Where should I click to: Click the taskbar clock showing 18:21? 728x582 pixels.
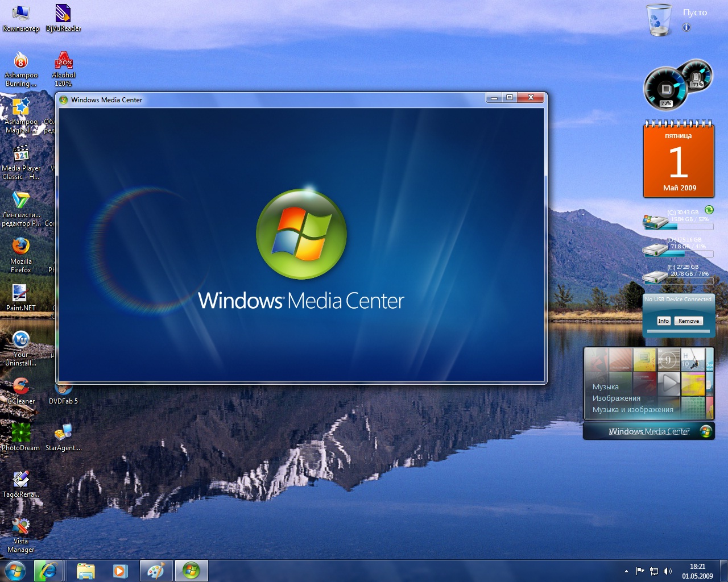[x=697, y=571]
